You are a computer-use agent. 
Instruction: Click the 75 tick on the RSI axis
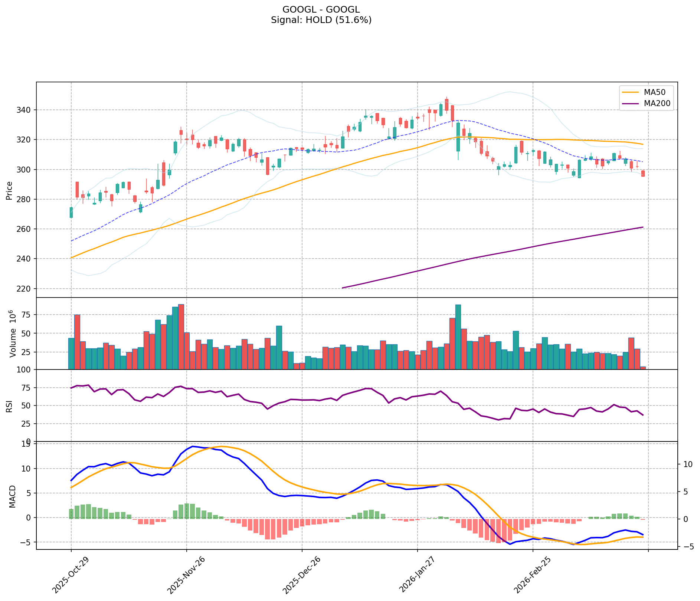(28, 388)
